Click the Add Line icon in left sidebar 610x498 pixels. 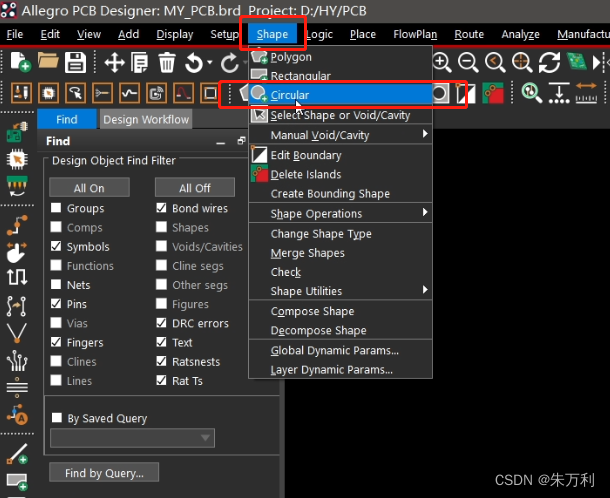click(17, 454)
